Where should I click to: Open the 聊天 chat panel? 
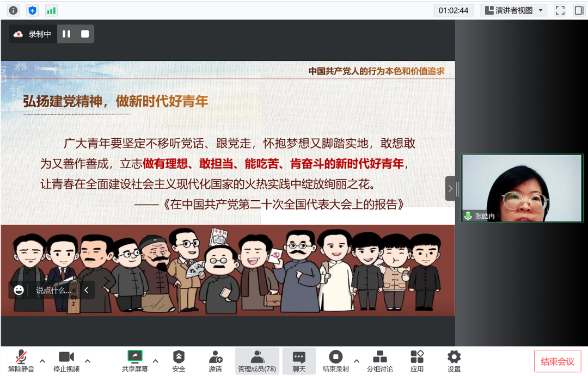click(299, 361)
